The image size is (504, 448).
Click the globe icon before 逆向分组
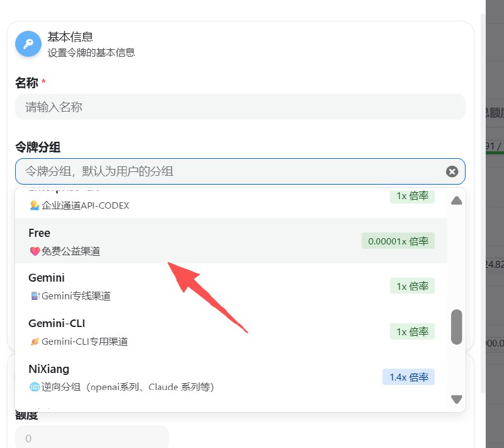point(35,387)
